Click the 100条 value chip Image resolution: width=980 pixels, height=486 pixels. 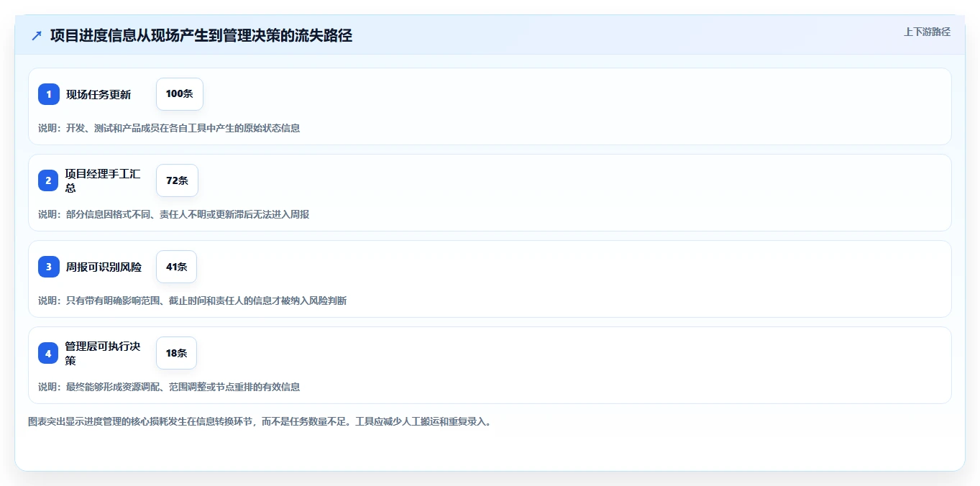pos(180,94)
